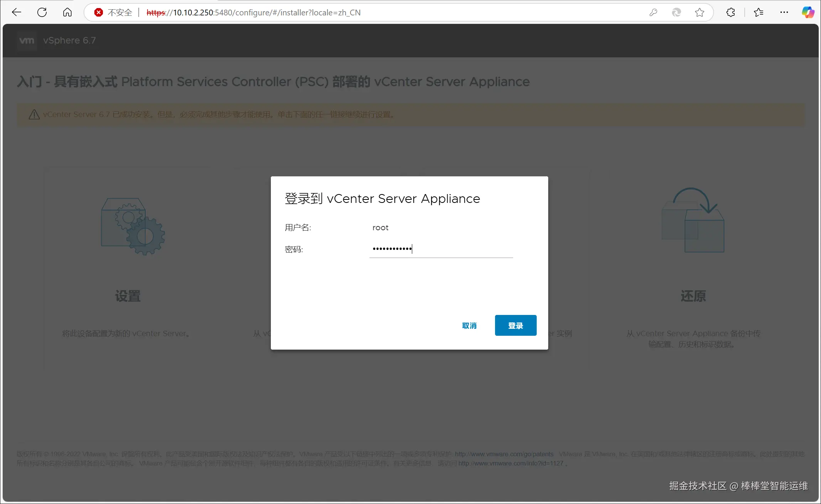Select the 设置 setup gears icon
Viewport: 821px width, 504px height.
133,227
